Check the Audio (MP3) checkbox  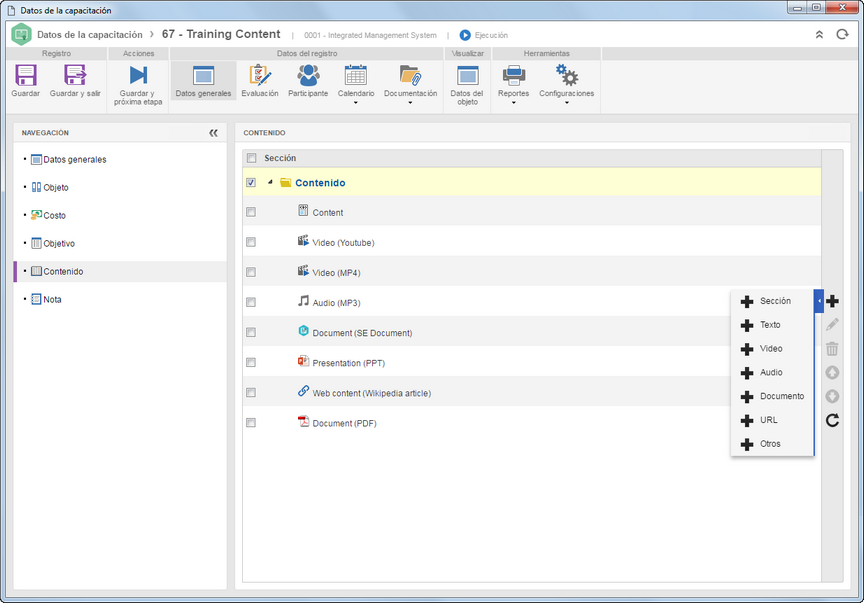click(x=251, y=303)
